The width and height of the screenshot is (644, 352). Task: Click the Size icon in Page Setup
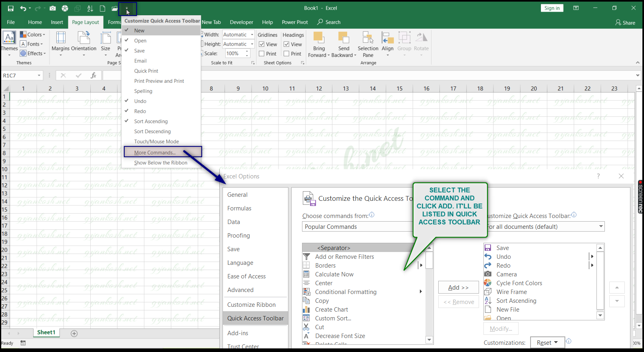tap(105, 38)
